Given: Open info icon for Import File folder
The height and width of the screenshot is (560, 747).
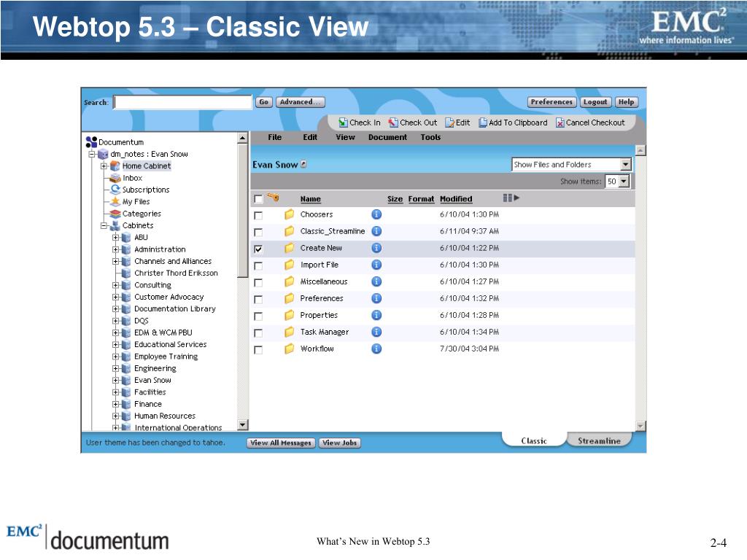Looking at the screenshot, I should click(376, 265).
